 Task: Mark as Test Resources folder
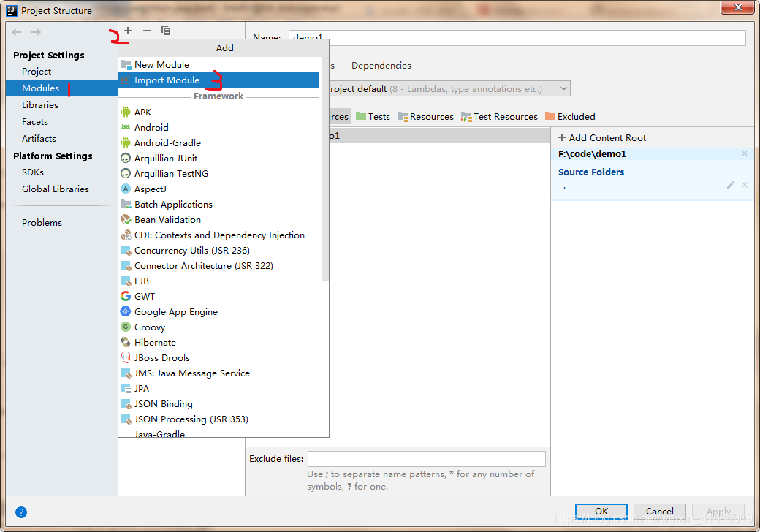click(499, 116)
